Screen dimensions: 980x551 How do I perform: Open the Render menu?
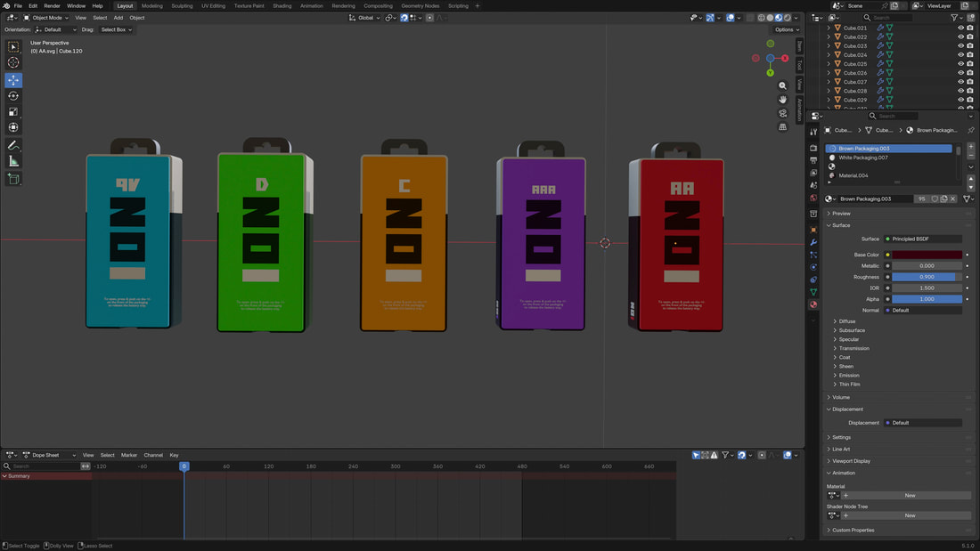(x=52, y=5)
